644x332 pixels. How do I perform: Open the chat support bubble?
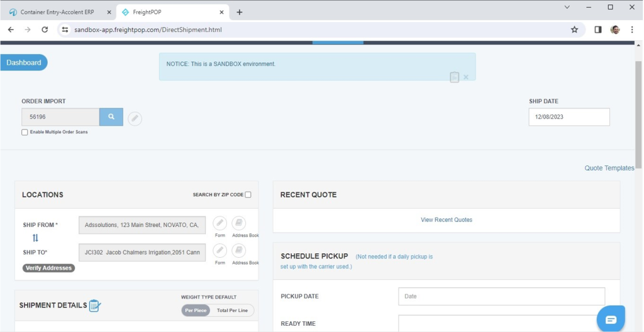pyautogui.click(x=611, y=319)
